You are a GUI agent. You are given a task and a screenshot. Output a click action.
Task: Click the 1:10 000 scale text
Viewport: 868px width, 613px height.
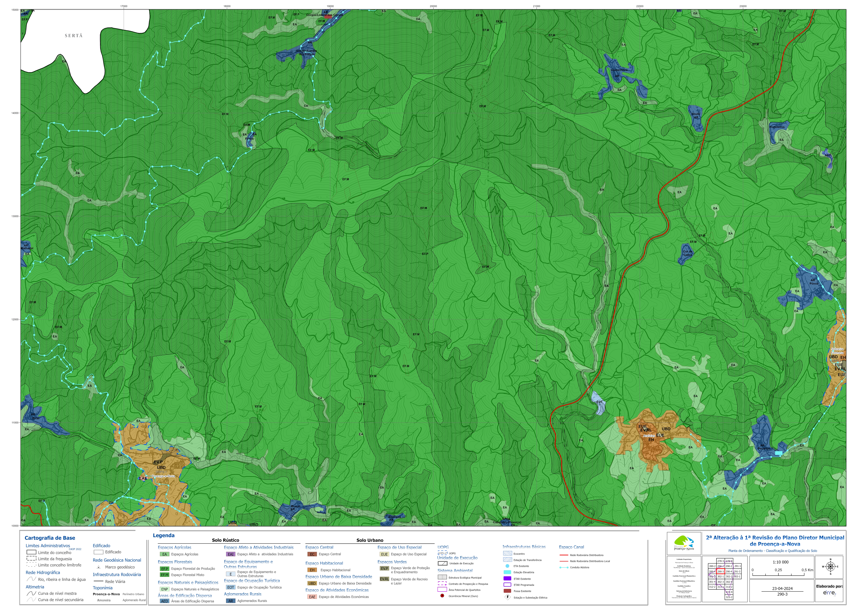[x=781, y=562]
